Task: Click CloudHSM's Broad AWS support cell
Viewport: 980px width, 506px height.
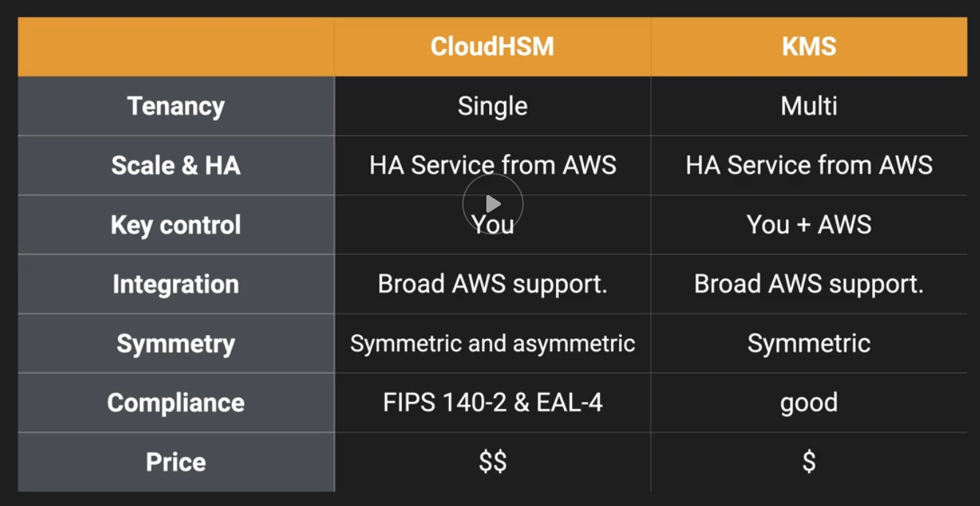Action: [x=492, y=284]
